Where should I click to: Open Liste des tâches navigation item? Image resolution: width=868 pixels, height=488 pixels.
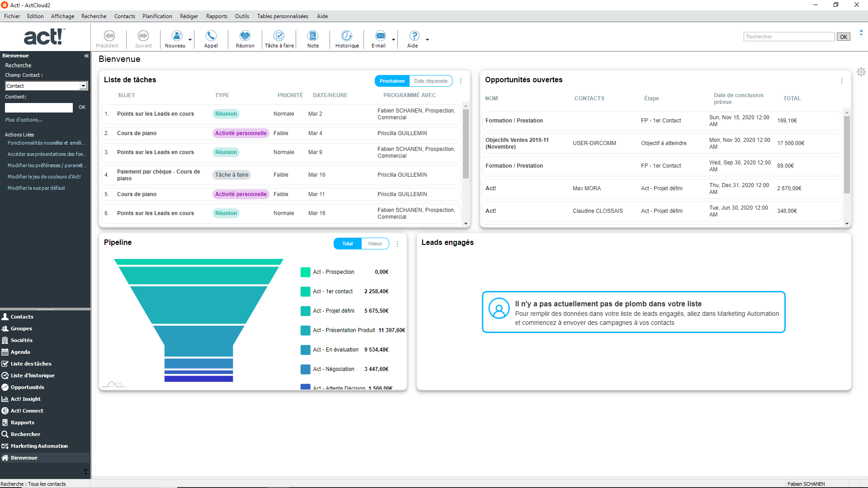[31, 364]
